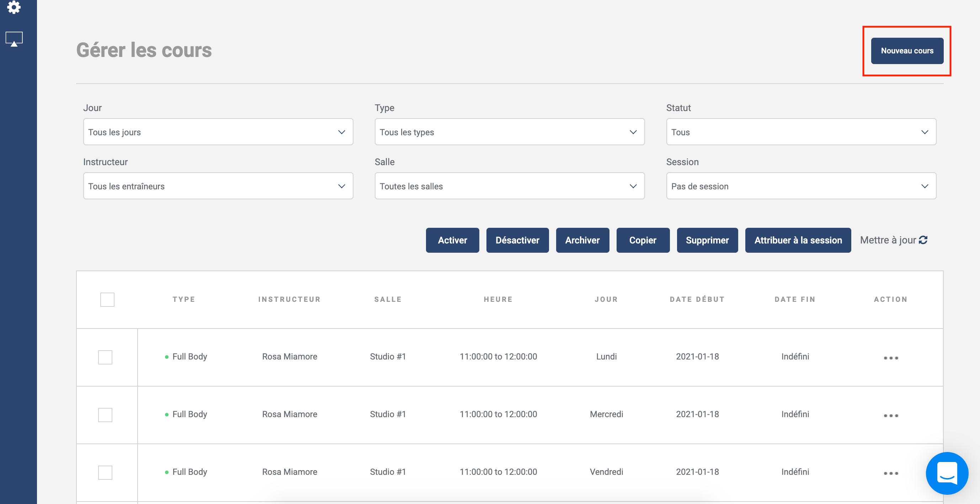The height and width of the screenshot is (504, 980).
Task: Check the Vendredi Full Body row
Action: tap(105, 472)
